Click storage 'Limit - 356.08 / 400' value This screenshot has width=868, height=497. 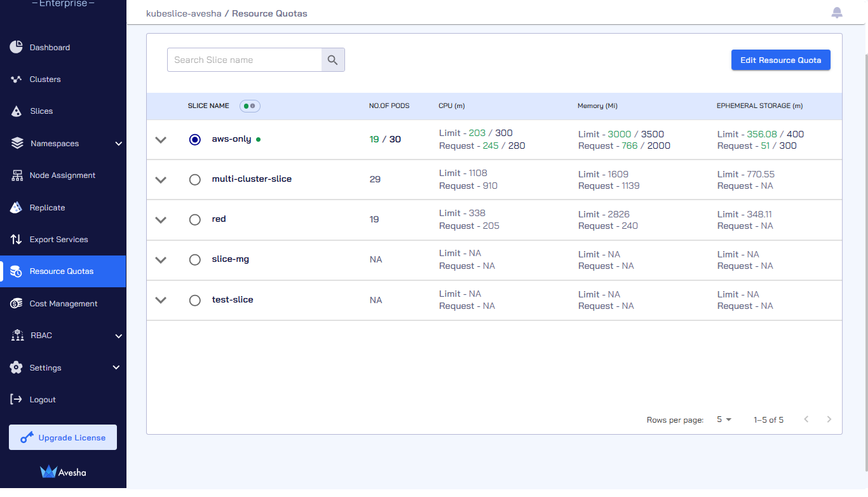click(761, 134)
